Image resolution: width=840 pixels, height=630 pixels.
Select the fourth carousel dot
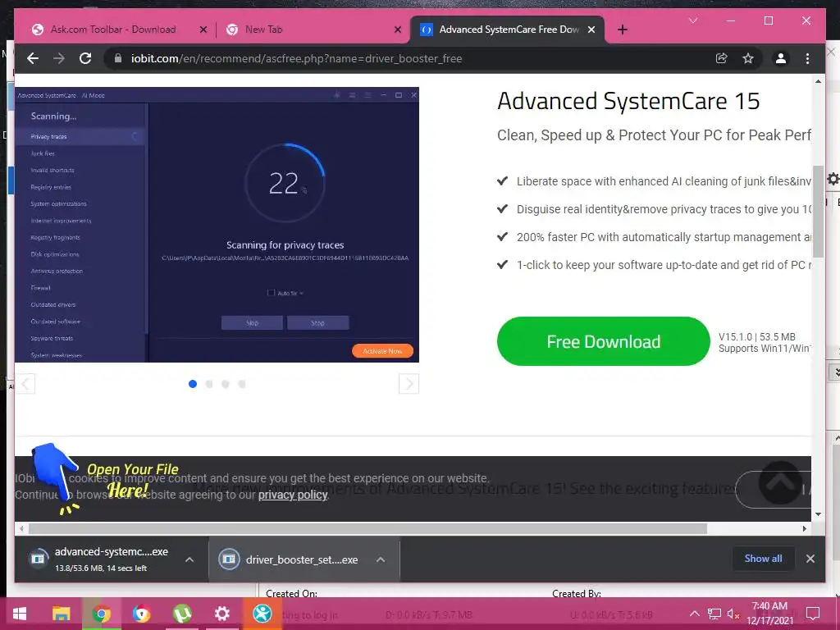tap(242, 384)
